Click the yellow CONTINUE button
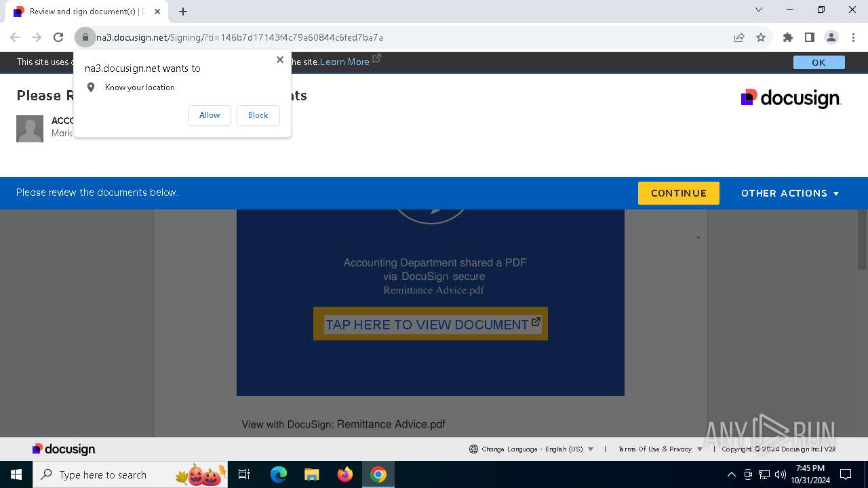Image resolution: width=868 pixels, height=488 pixels. (x=678, y=193)
